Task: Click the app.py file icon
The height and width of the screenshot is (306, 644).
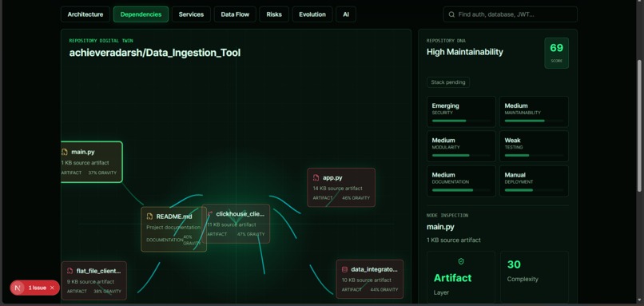Action: coord(316,178)
